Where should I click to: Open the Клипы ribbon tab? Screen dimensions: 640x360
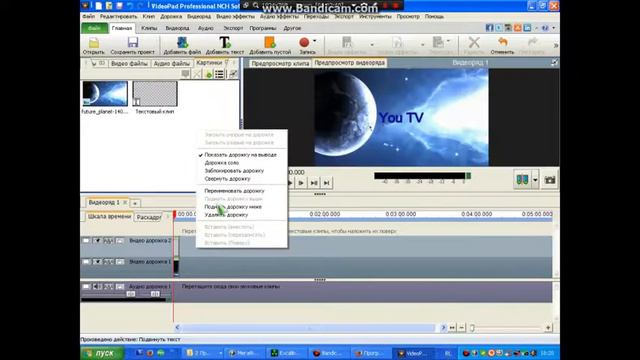(149, 28)
